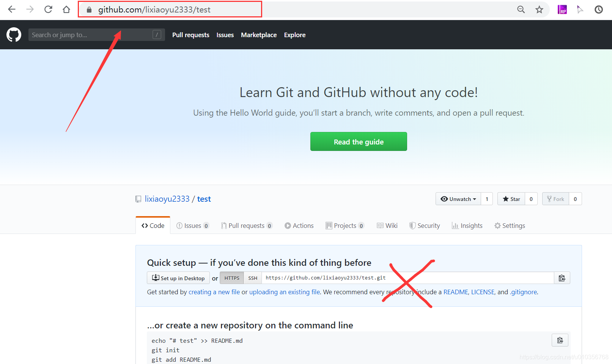The height and width of the screenshot is (364, 612).
Task: View the Insights tab
Action: pyautogui.click(x=467, y=226)
